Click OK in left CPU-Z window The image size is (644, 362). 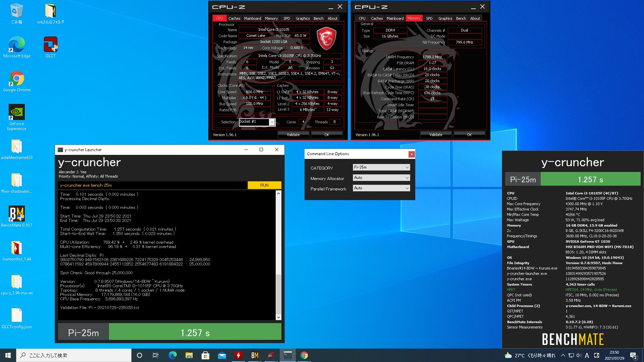327,135
